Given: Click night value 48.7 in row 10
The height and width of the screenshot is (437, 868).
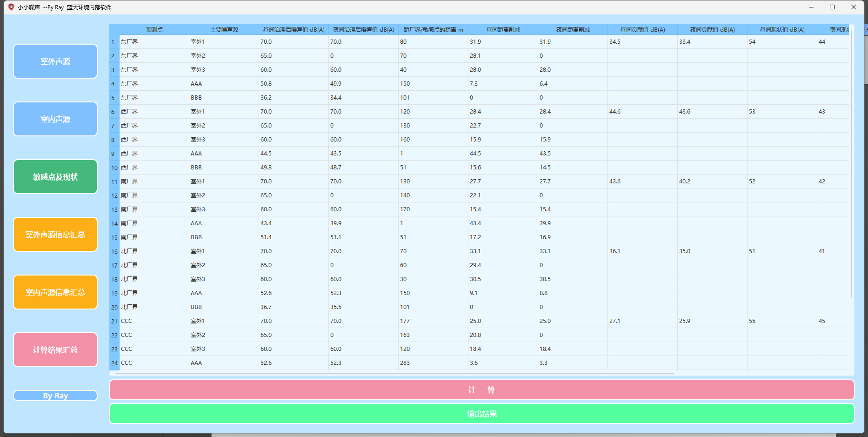Looking at the screenshot, I should pos(363,168).
